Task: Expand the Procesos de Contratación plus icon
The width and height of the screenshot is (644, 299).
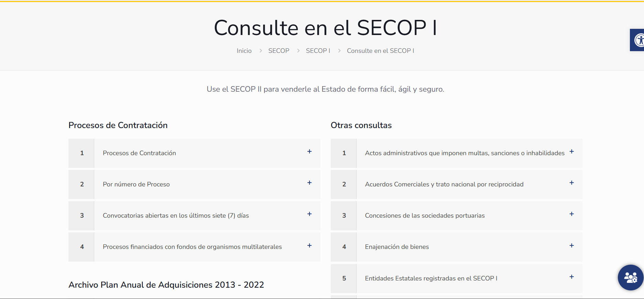Action: point(309,151)
